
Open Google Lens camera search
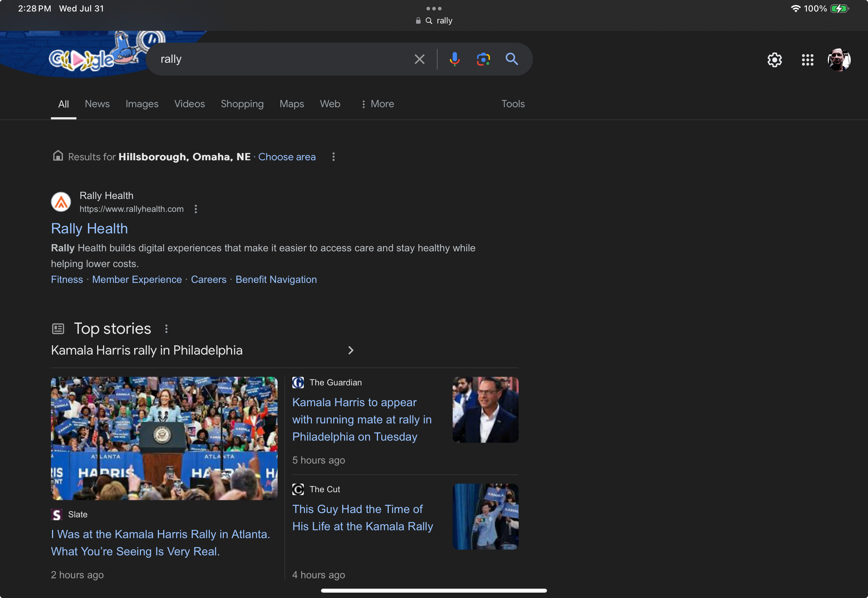pos(483,59)
